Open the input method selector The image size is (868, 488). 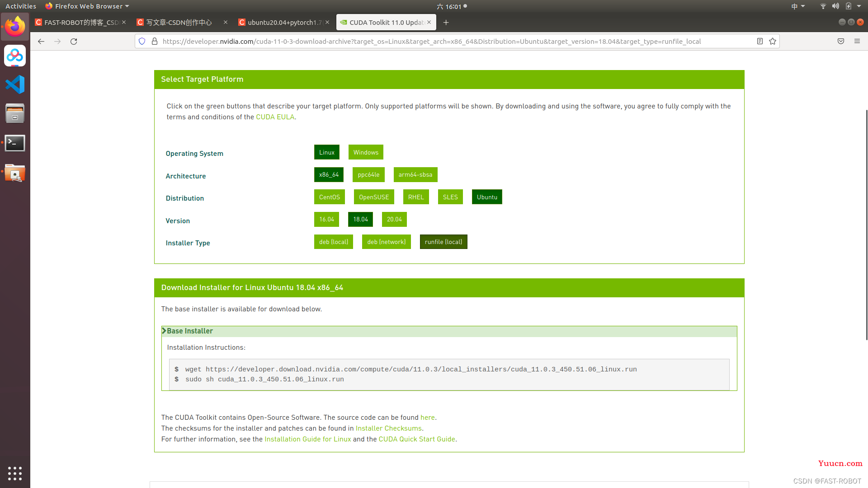pos(798,6)
